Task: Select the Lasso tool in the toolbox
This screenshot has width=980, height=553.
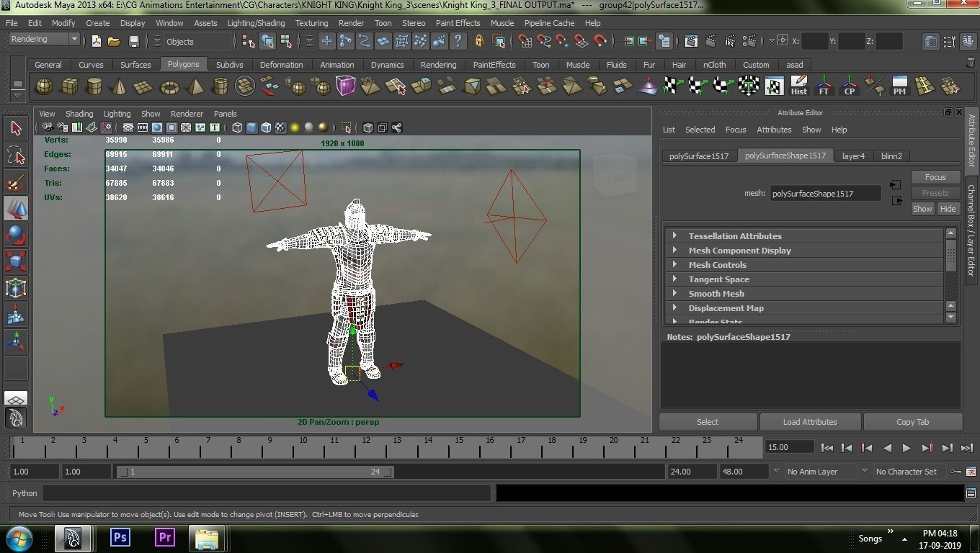Action: click(16, 156)
